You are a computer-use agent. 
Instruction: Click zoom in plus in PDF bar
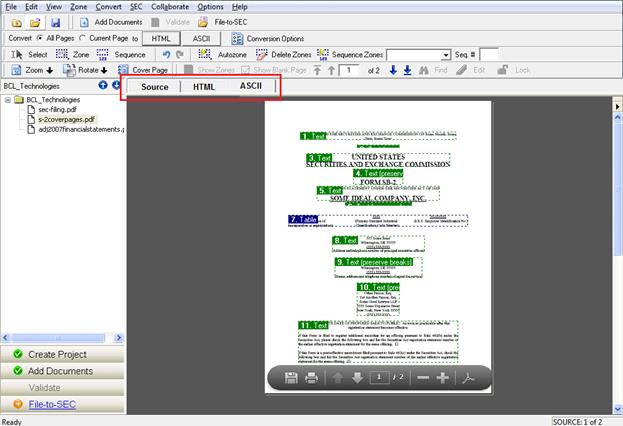[443, 378]
